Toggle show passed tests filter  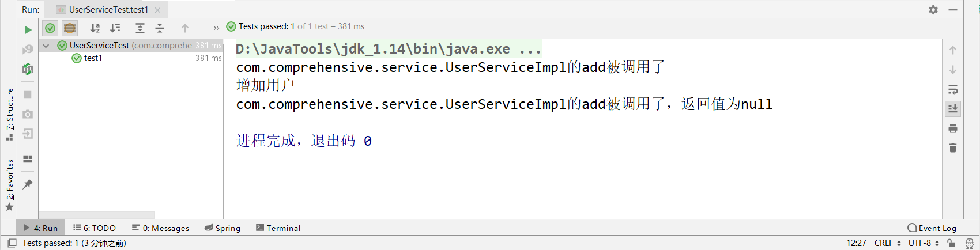click(50, 28)
